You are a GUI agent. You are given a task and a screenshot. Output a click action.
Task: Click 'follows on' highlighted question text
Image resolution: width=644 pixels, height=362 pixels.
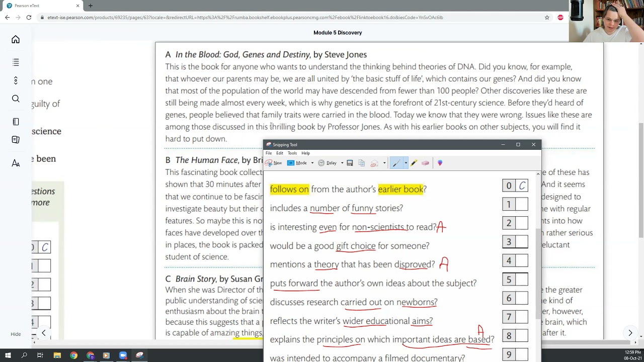coord(289,189)
